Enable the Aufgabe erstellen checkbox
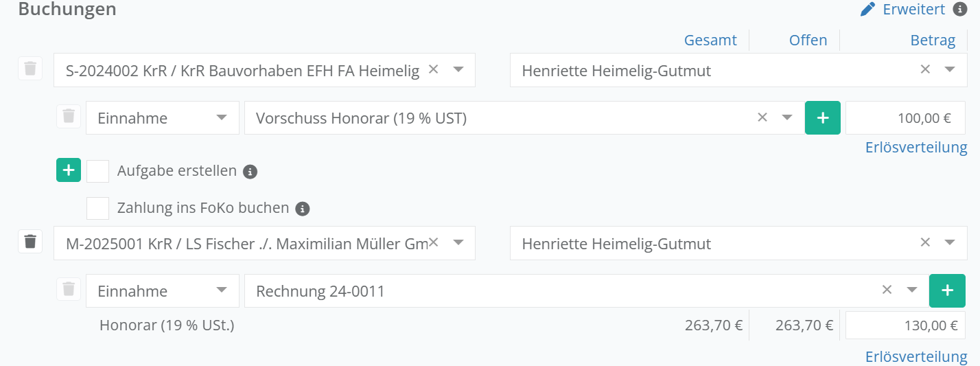This screenshot has height=366, width=980. tap(98, 171)
